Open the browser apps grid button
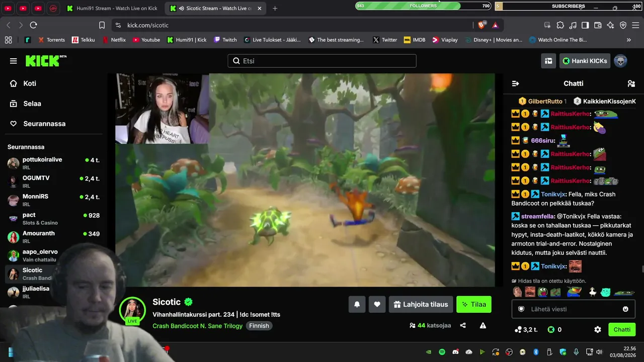 [8, 40]
